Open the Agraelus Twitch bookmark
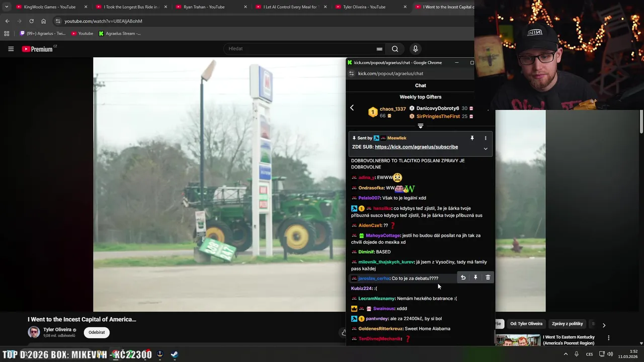Viewport: 644px width, 362px height. (x=43, y=34)
